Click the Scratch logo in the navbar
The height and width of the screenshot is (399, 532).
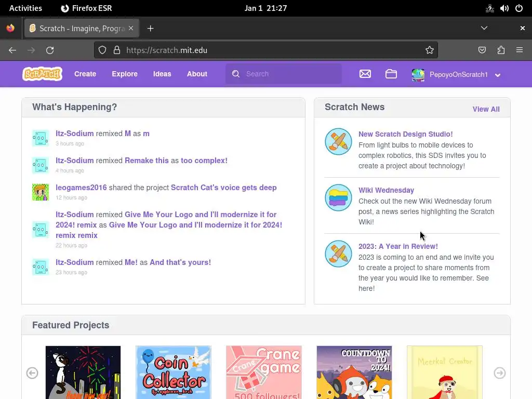click(x=42, y=74)
